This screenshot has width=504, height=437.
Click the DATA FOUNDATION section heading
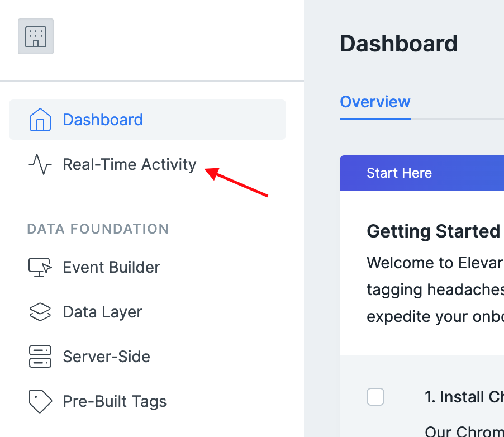click(98, 229)
